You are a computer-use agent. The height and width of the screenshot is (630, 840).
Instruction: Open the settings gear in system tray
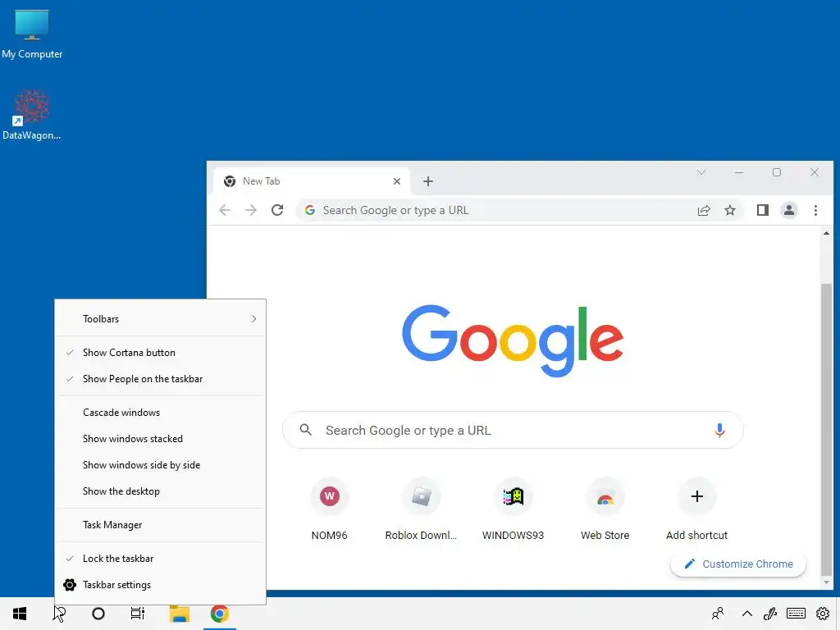823,614
